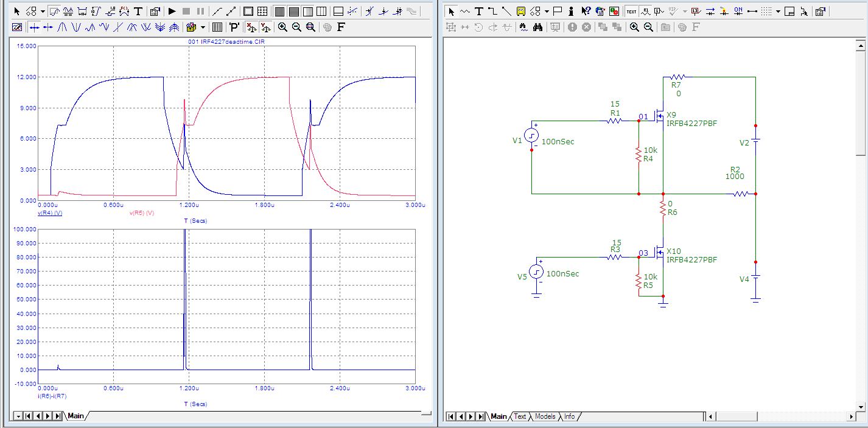Select Text mode T in analysis toolbar

[x=138, y=11]
